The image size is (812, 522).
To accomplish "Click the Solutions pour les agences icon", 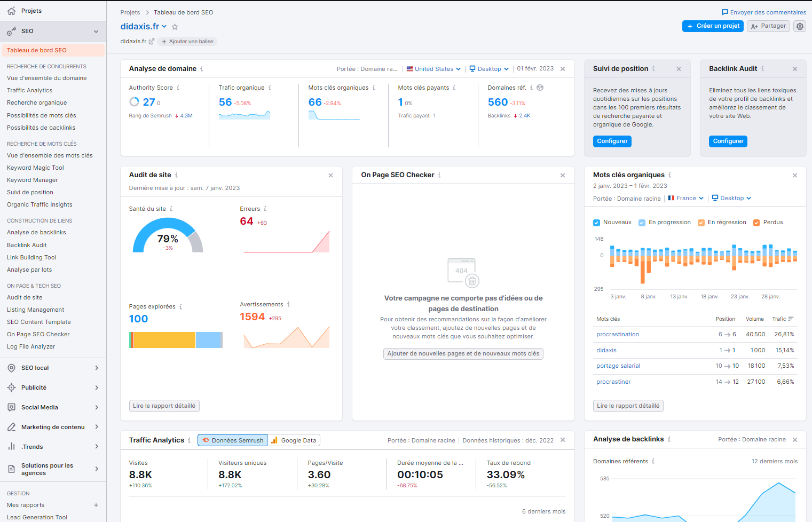I will pyautogui.click(x=11, y=469).
